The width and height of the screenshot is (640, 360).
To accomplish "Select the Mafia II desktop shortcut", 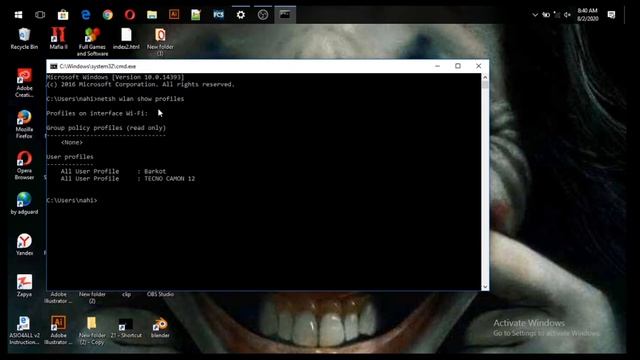I will pyautogui.click(x=58, y=39).
